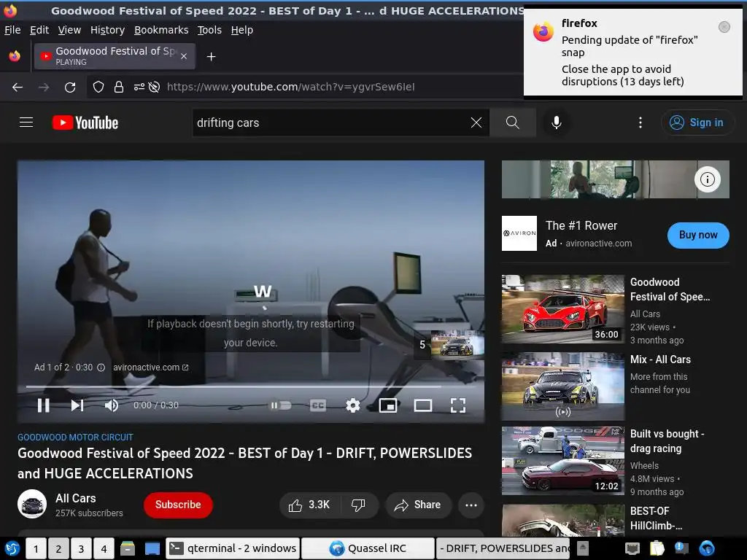Open GOODWOOD MOTOR CIRCUIT location link
The width and height of the screenshot is (747, 560).
click(x=75, y=437)
